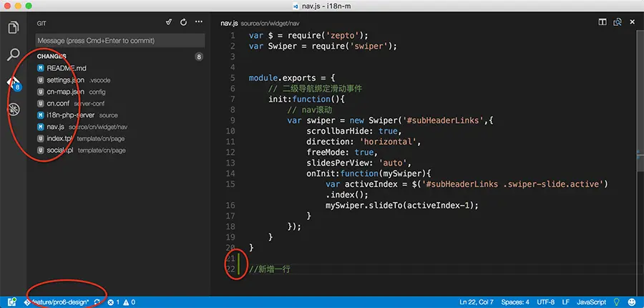Open the Git panel more actions menu

(199, 22)
